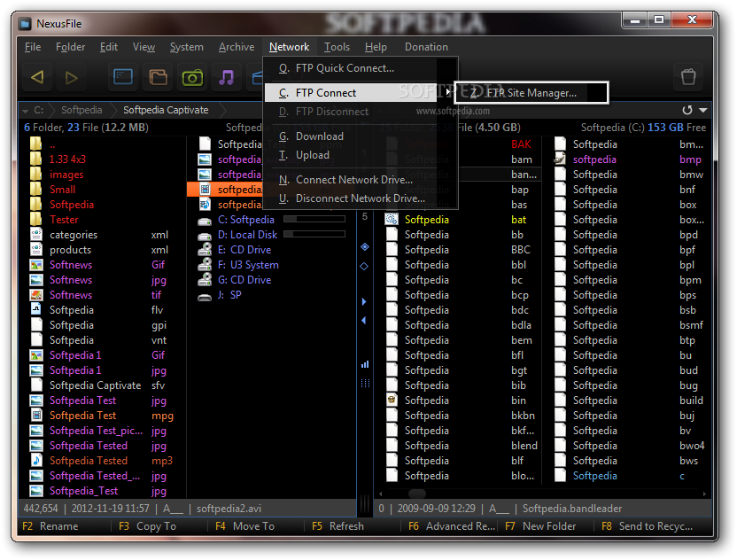This screenshot has width=737, height=560.
Task: Open the Recycle Bin toolbar icon
Action: pyautogui.click(x=688, y=76)
